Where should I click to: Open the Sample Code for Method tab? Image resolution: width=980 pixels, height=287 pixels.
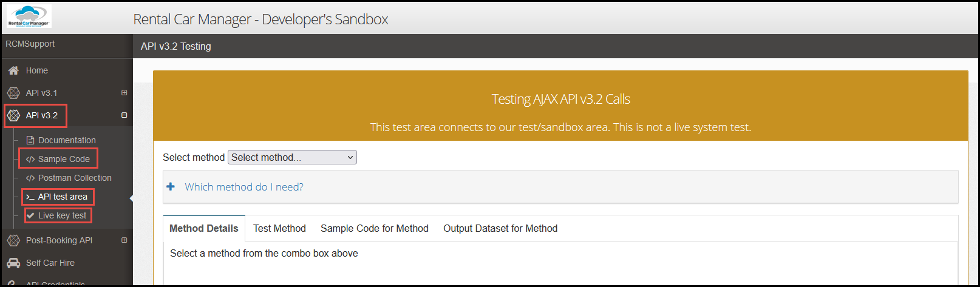[375, 228]
